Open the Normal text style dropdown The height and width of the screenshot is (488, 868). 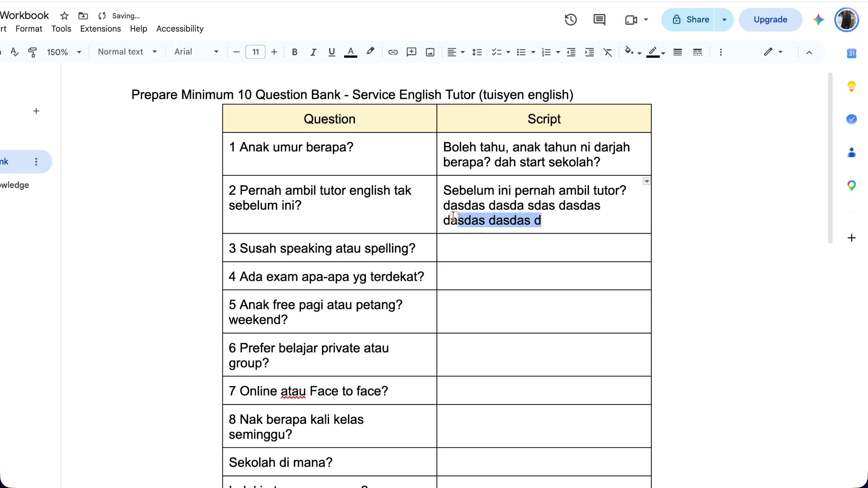127,52
